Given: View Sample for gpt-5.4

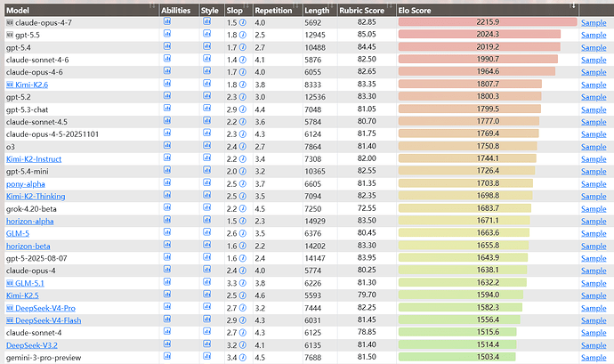Looking at the screenshot, I should 594,47.
